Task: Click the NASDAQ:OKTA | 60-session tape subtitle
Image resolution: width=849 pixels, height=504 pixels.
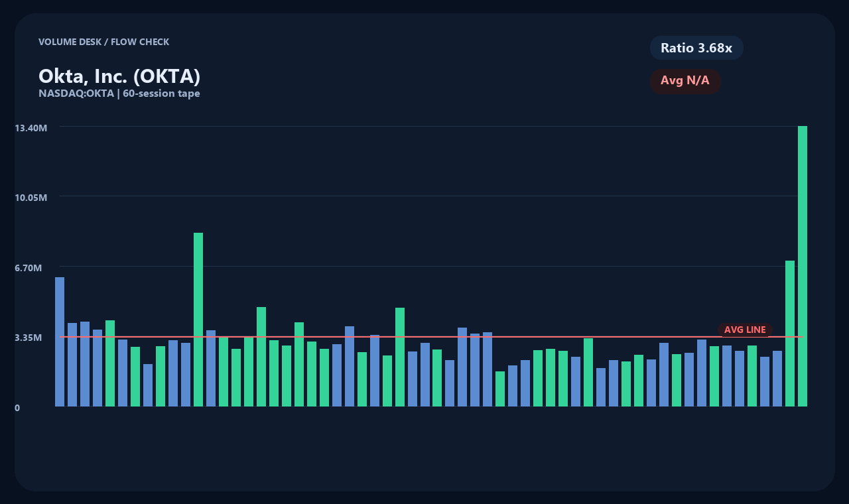Action: point(119,94)
